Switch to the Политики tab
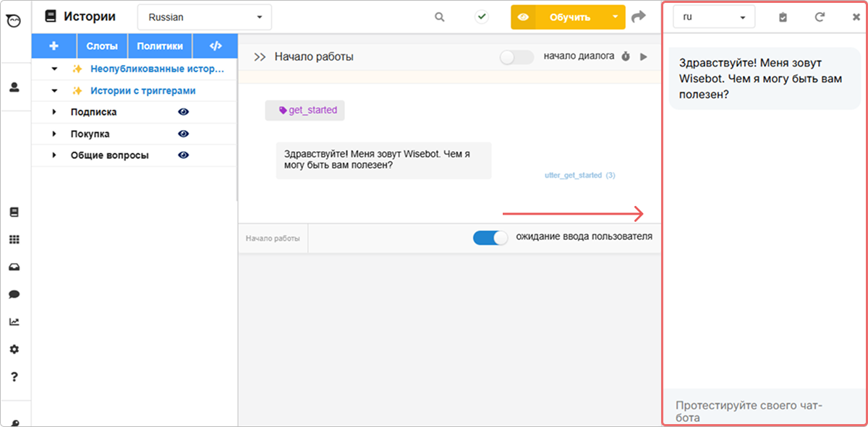868x427 pixels. click(x=160, y=46)
